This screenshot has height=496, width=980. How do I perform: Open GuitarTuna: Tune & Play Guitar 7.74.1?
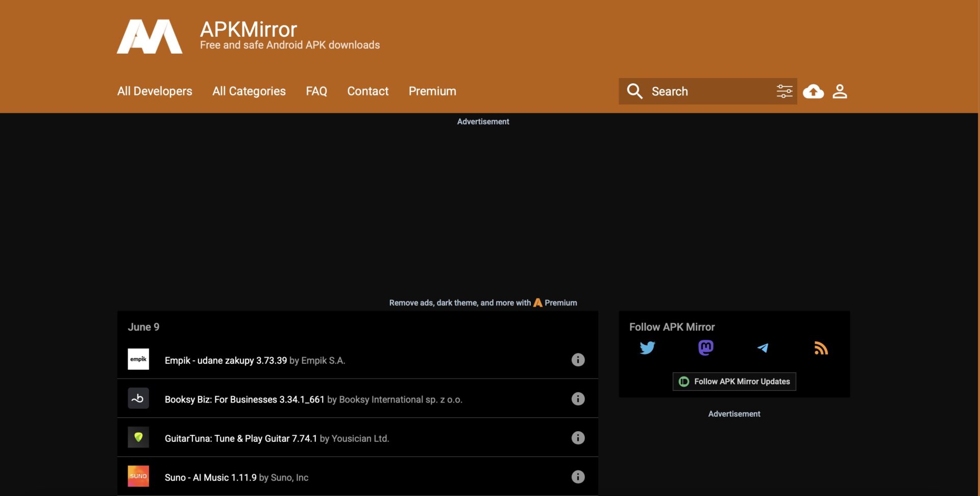click(241, 438)
